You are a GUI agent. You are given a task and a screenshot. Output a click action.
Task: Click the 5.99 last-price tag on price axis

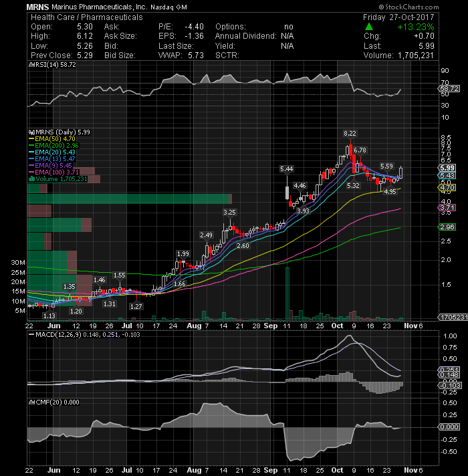pyautogui.click(x=447, y=168)
